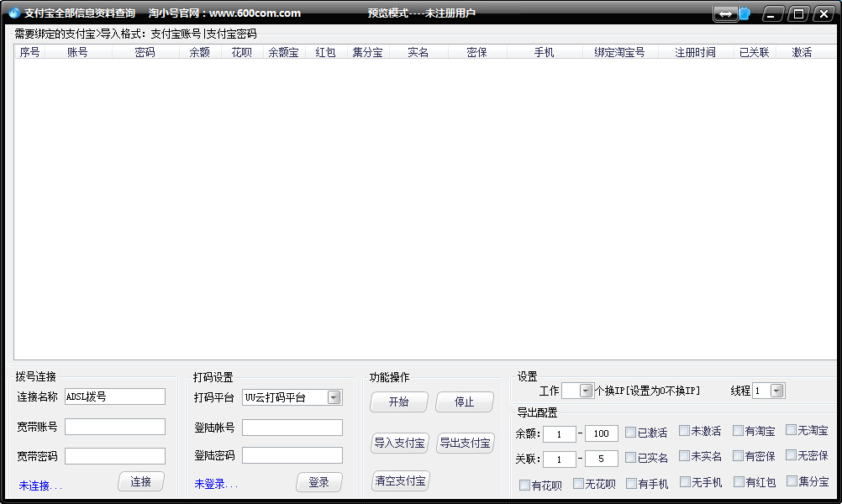842x504 pixels.
Task: Click the 余额宝 column header
Action: pos(283,52)
